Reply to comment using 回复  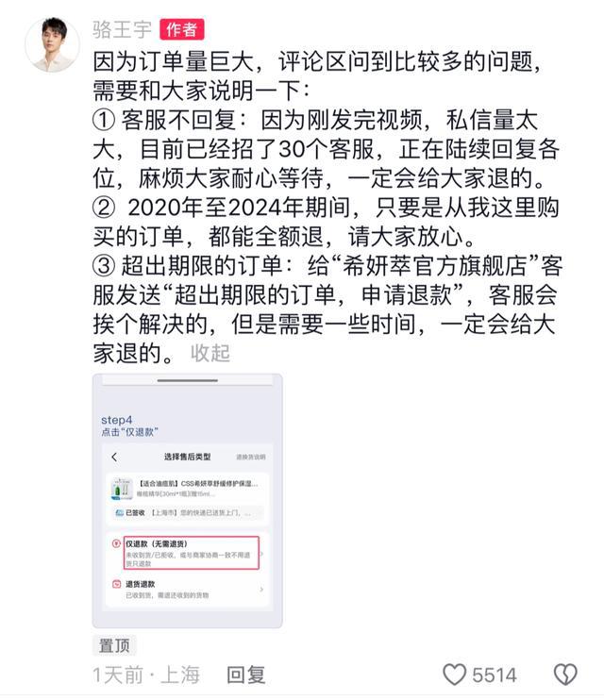click(x=245, y=675)
